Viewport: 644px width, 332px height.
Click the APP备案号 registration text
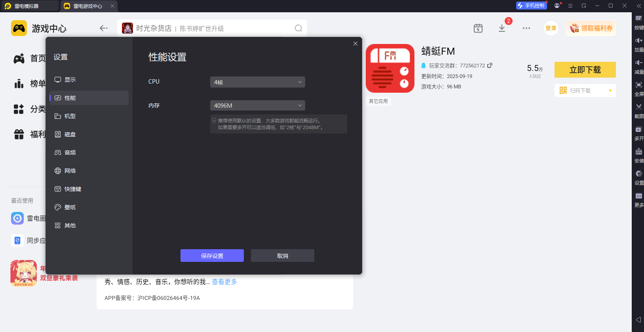pyautogui.click(x=152, y=298)
